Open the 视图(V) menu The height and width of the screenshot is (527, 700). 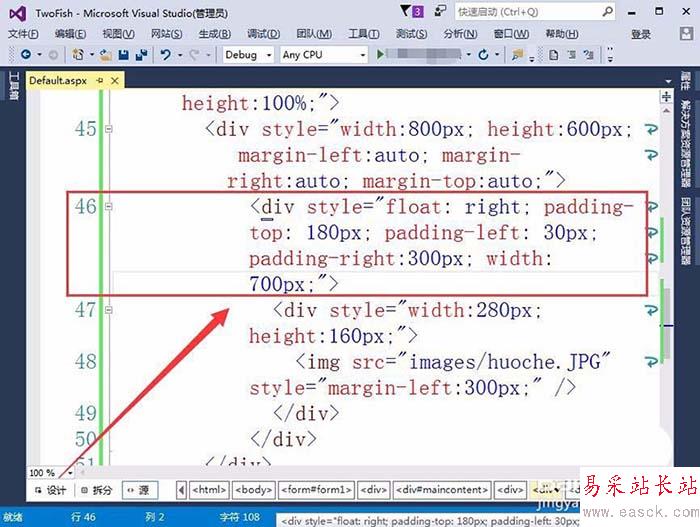point(118,34)
